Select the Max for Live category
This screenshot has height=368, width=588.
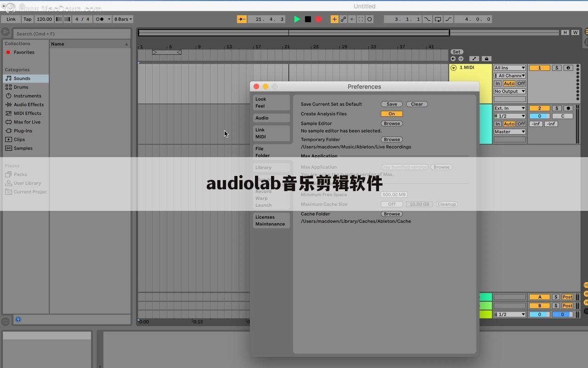pyautogui.click(x=26, y=122)
